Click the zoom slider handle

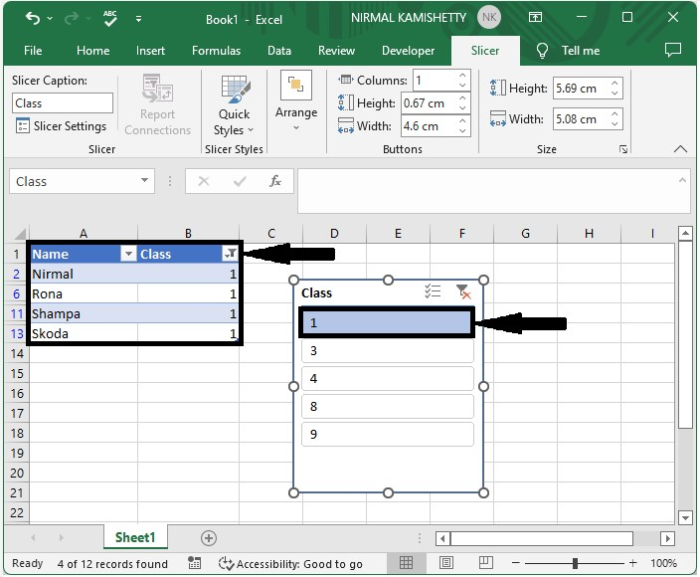click(575, 563)
